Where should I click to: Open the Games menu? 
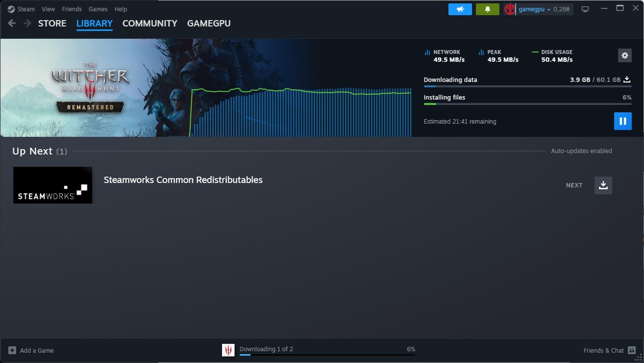98,9
